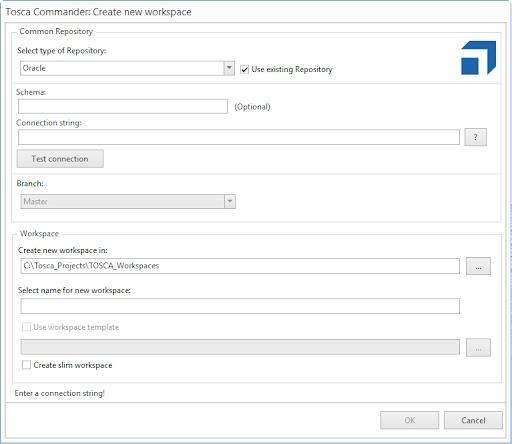Image resolution: width=512 pixels, height=444 pixels.
Task: Click the 'Common Repository' group heading
Action: point(56,31)
